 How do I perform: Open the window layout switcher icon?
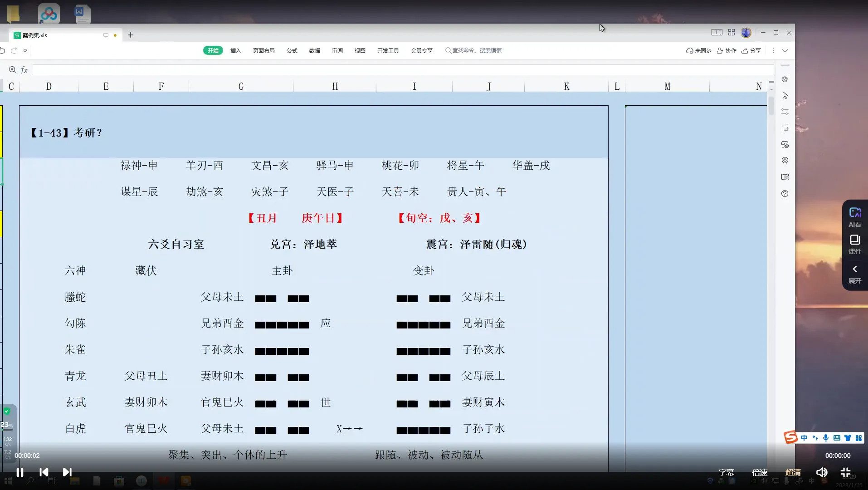[717, 32]
